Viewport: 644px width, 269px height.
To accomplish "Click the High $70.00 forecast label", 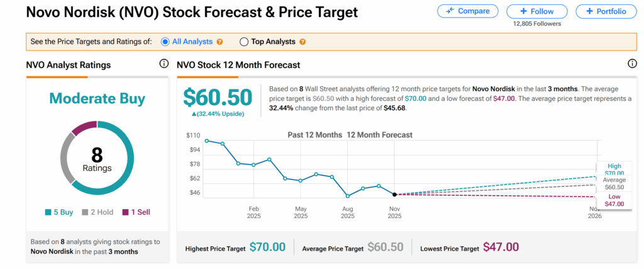I will click(614, 169).
